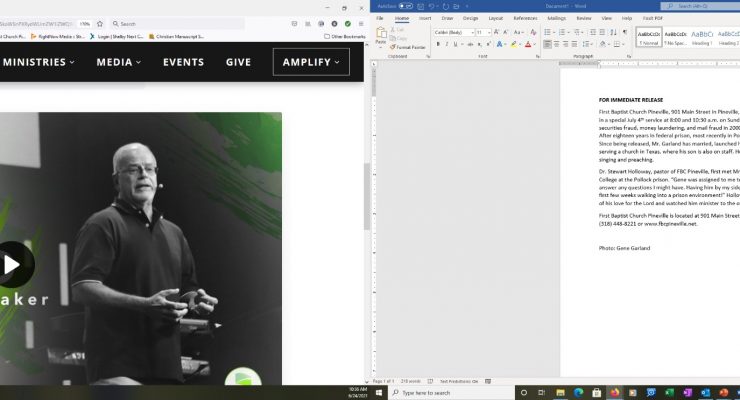The image size is (740, 400).
Task: Toggle subscript formatting
Action: pyautogui.click(x=479, y=44)
